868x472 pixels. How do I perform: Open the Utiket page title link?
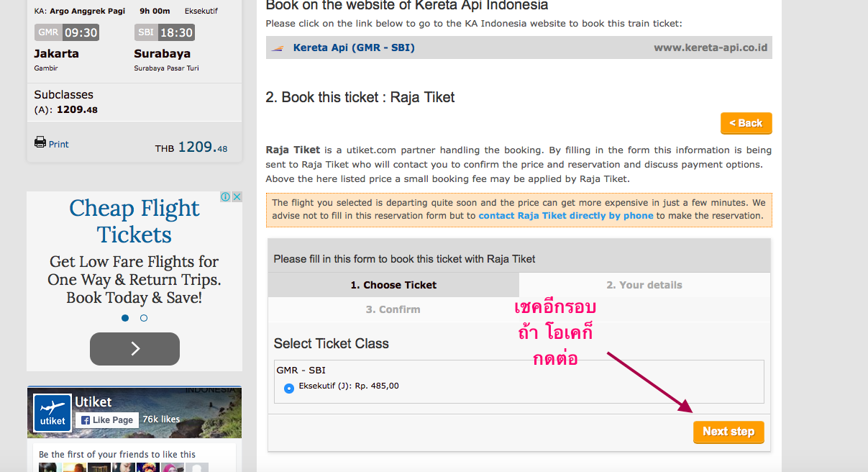pyautogui.click(x=93, y=402)
